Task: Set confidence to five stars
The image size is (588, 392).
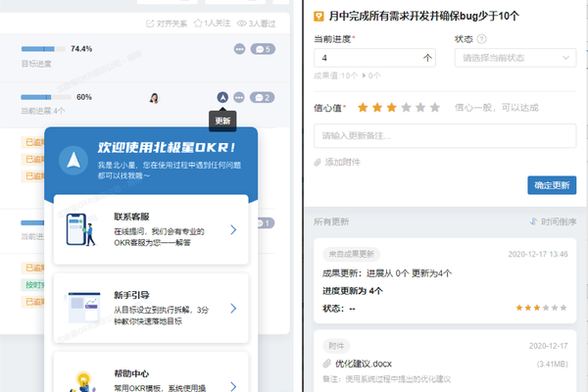Action: coord(420,108)
